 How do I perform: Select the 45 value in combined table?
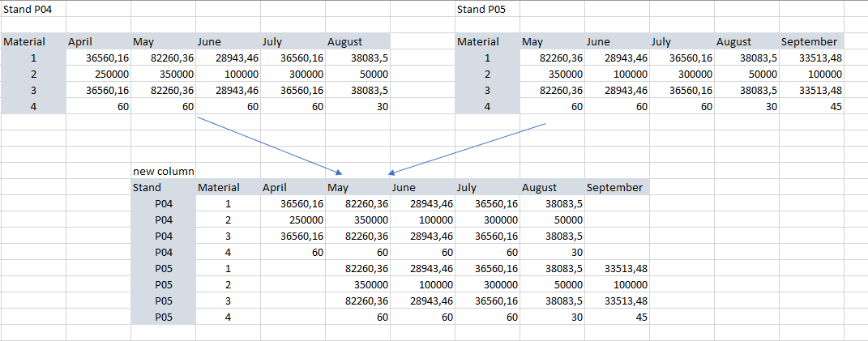[617, 318]
